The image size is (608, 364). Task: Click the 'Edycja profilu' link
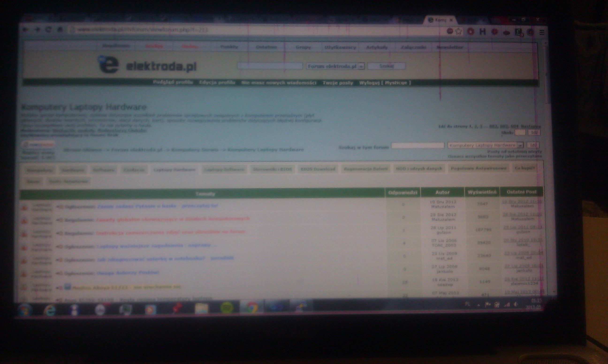tap(217, 82)
